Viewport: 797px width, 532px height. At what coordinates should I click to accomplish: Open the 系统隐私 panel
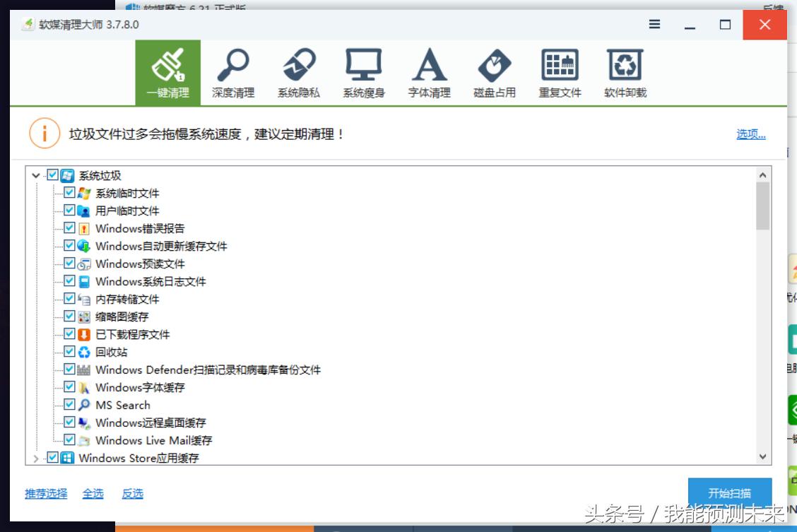tap(300, 71)
